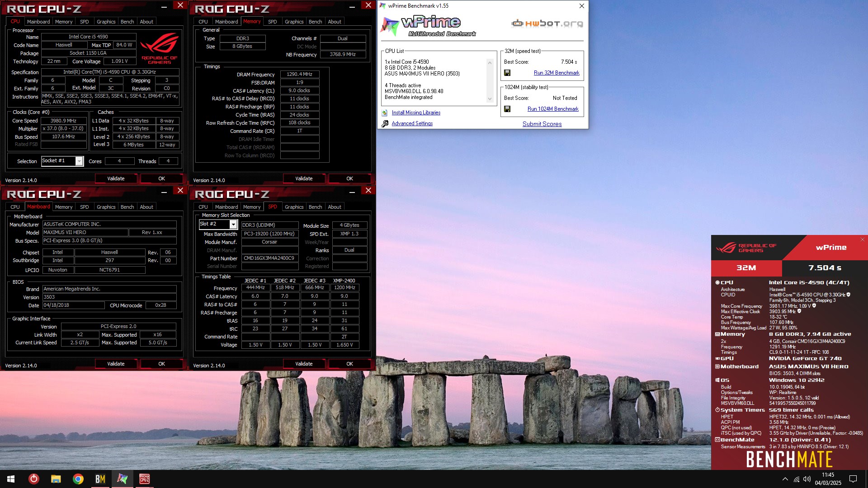Click the CAS# Latency value 9.0 clocks
The height and width of the screenshot is (488, 868).
point(300,90)
